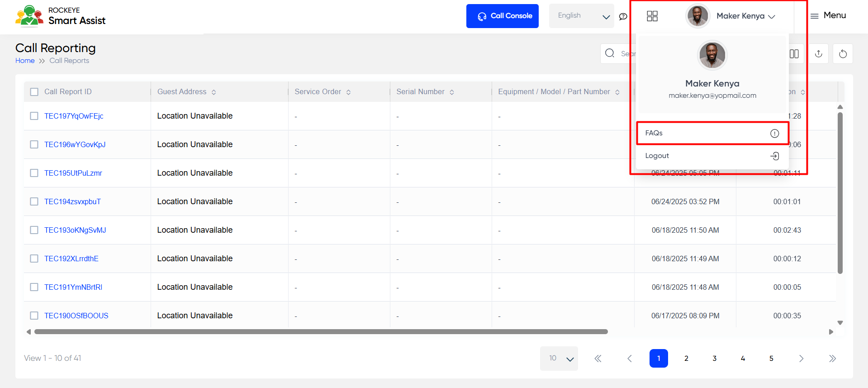Viewport: 868px width, 388px height.
Task: Click the View 1 - 10 of 41 text
Action: point(52,358)
